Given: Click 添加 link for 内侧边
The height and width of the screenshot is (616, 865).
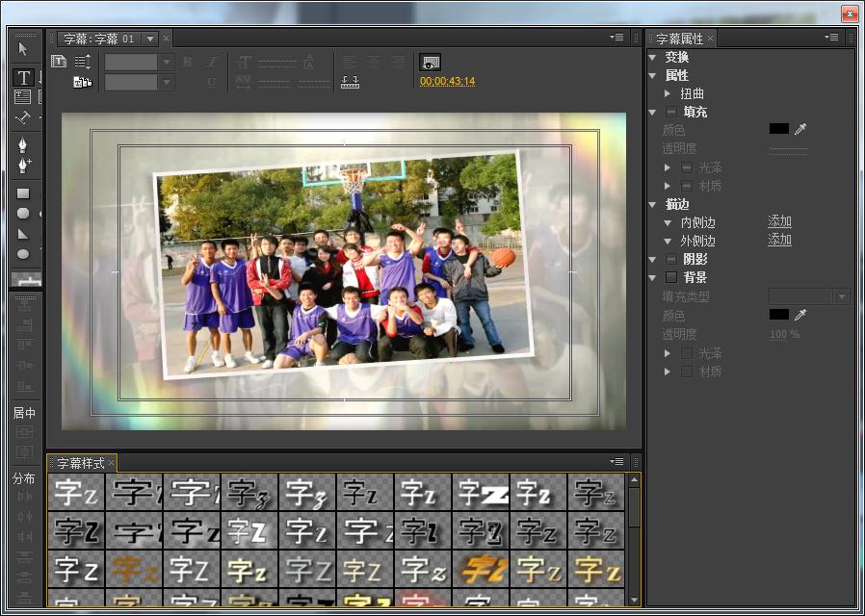Looking at the screenshot, I should point(779,221).
